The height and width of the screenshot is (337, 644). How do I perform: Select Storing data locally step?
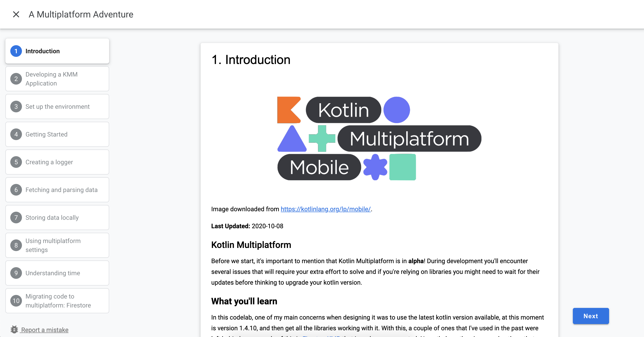point(52,218)
